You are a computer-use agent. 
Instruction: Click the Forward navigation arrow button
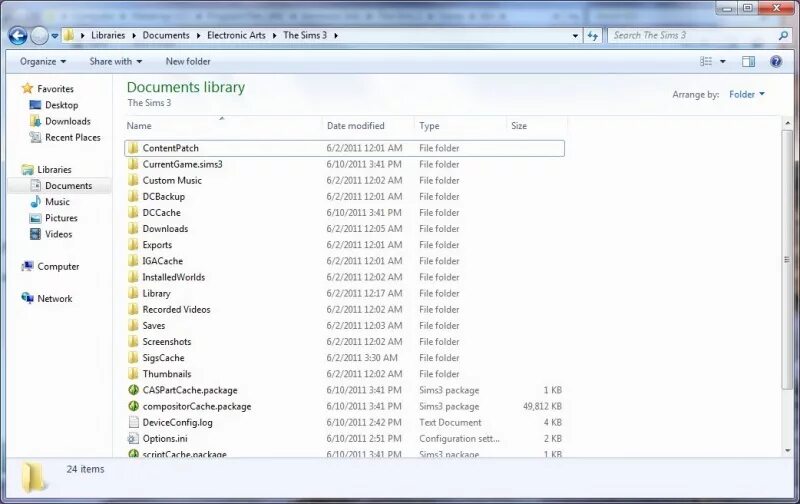coord(39,36)
